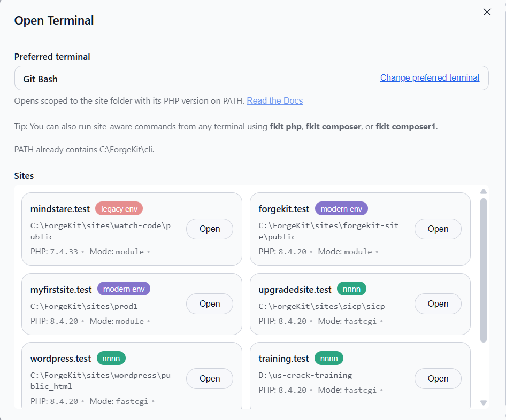Click the nnnn badge on training.test
The image size is (506, 420).
click(329, 359)
